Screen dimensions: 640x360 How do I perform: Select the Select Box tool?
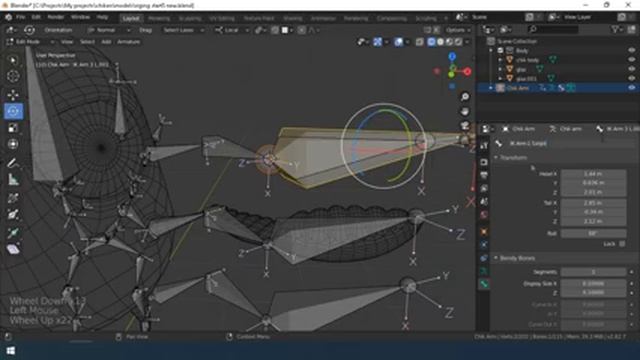click(13, 60)
